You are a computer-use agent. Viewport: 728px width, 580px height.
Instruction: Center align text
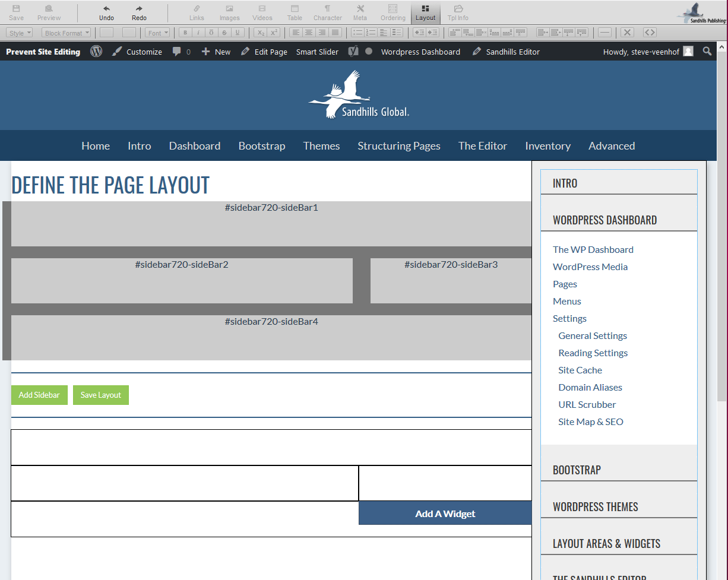309,33
